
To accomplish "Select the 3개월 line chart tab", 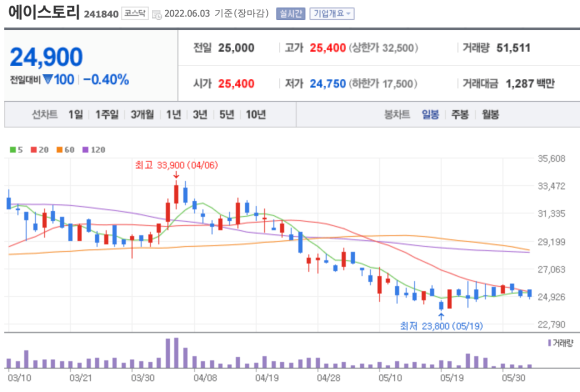I will coord(142,115).
